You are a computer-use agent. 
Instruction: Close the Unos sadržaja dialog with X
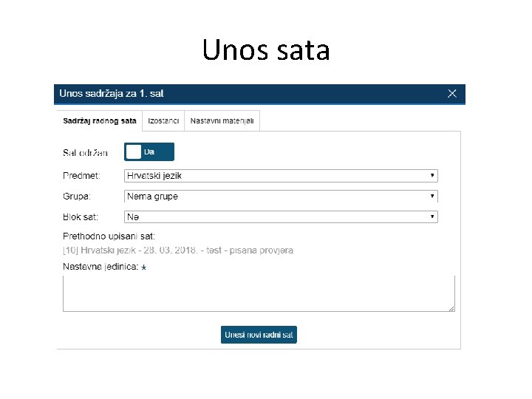[x=452, y=93]
